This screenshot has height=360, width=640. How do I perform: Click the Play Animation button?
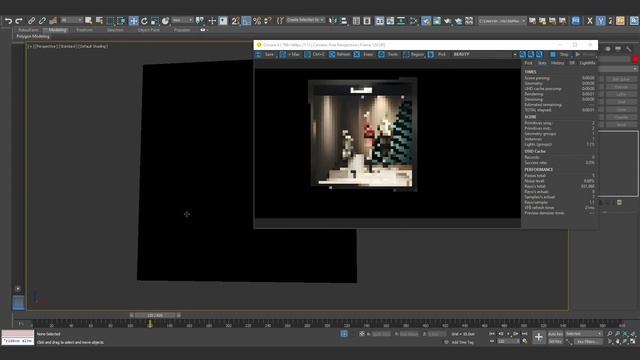509,334
